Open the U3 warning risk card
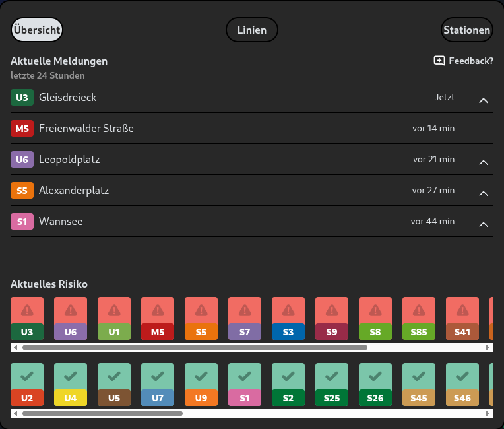504x429 pixels. [27, 318]
